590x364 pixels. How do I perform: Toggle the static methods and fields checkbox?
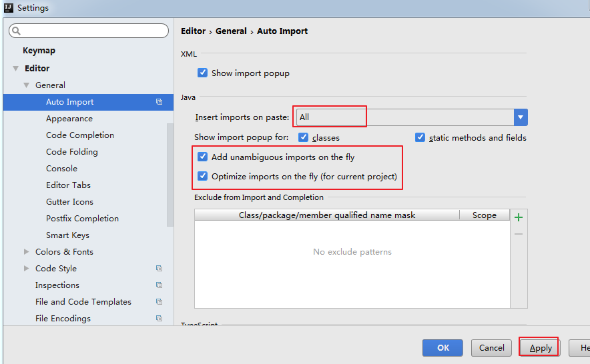[420, 137]
